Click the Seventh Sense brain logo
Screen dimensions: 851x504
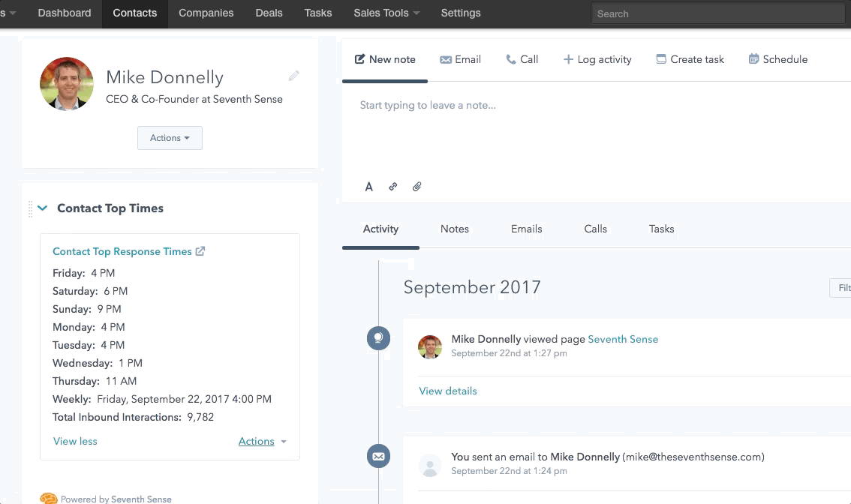(x=49, y=498)
